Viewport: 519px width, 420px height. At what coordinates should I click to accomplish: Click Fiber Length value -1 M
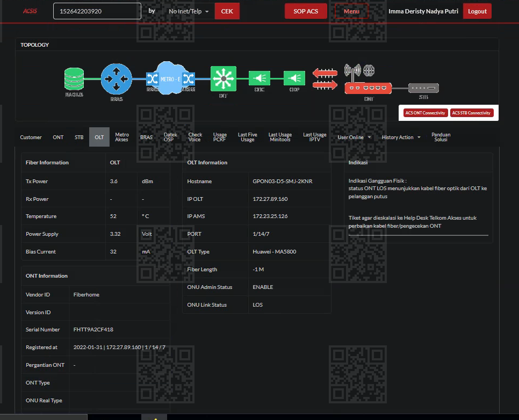coord(258,270)
